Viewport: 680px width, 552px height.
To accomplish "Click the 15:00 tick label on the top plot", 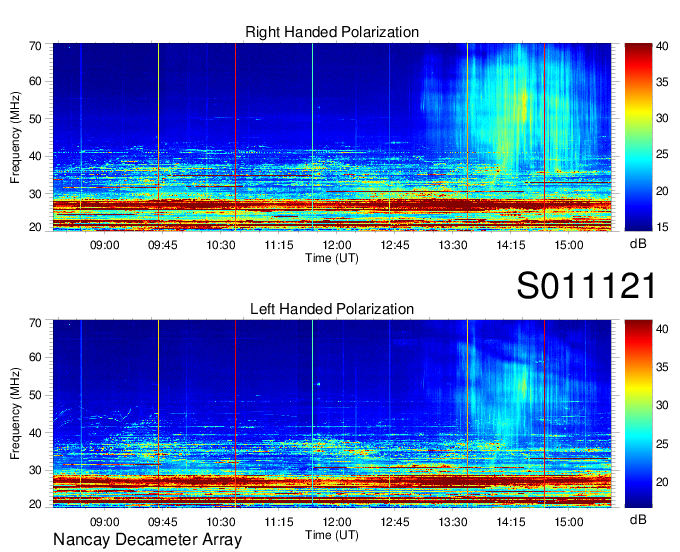I will (x=569, y=245).
